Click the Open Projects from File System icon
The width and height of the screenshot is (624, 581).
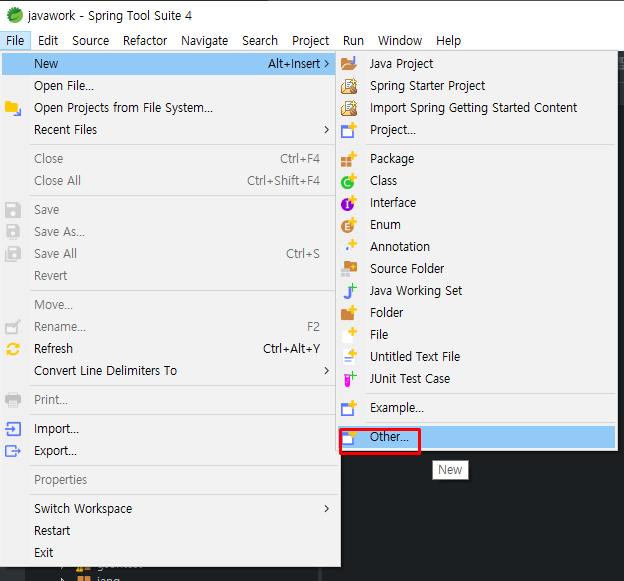click(13, 108)
